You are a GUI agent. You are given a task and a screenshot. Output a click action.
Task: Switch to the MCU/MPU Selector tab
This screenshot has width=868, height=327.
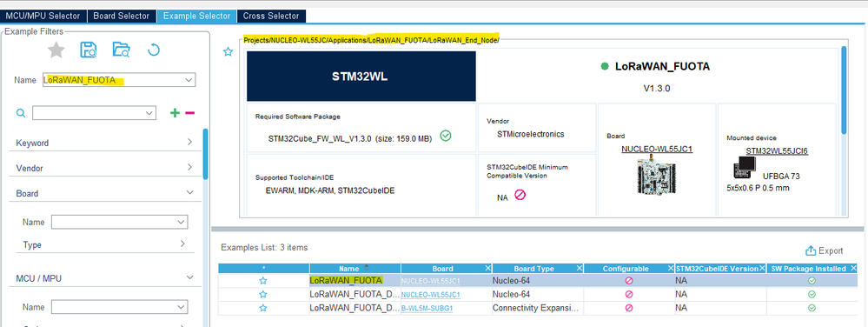[43, 16]
